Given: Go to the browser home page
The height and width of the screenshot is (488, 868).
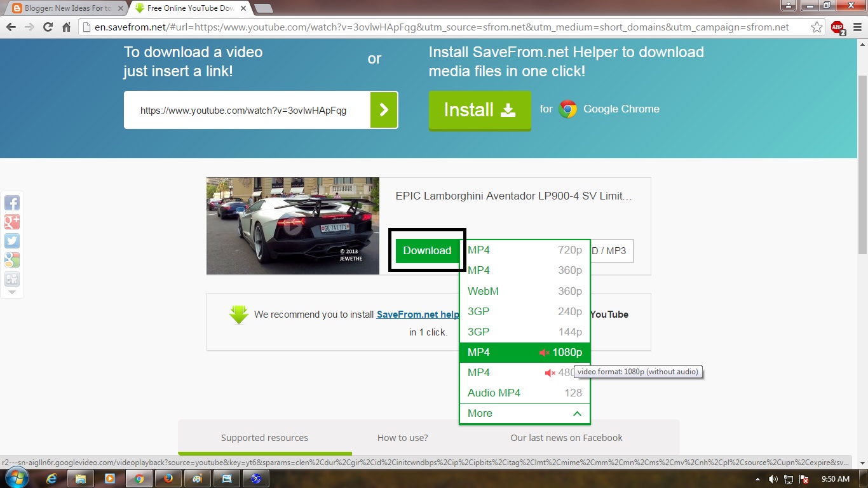Looking at the screenshot, I should (x=66, y=27).
